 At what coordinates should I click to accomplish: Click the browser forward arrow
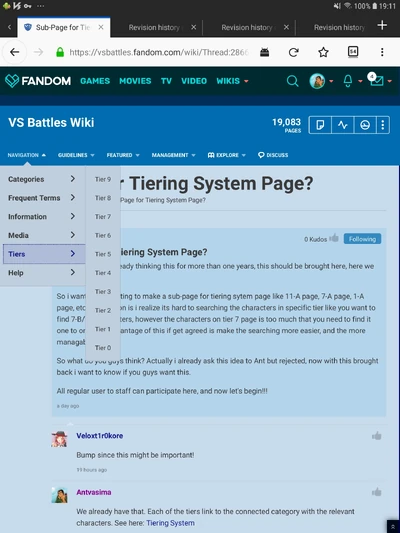[x=38, y=52]
